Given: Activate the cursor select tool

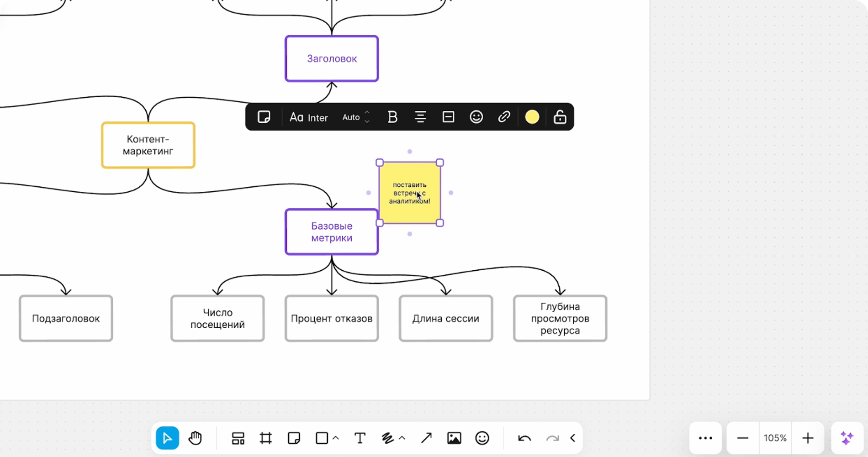Looking at the screenshot, I should [167, 438].
